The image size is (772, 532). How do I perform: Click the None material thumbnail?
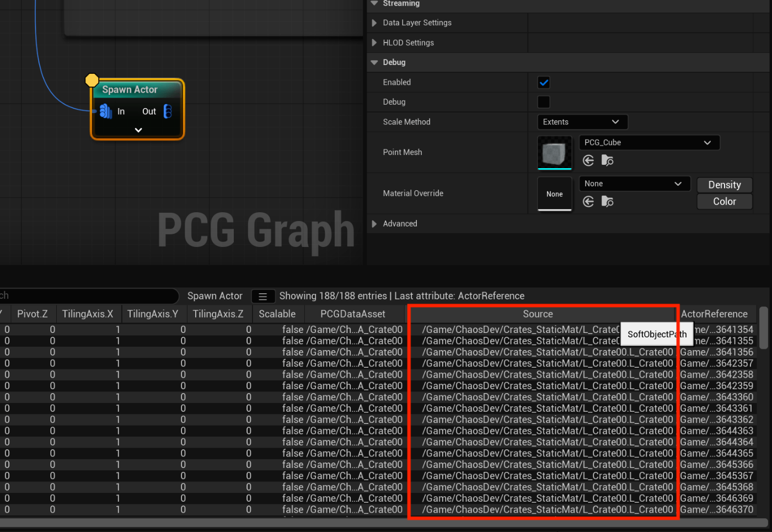point(555,194)
